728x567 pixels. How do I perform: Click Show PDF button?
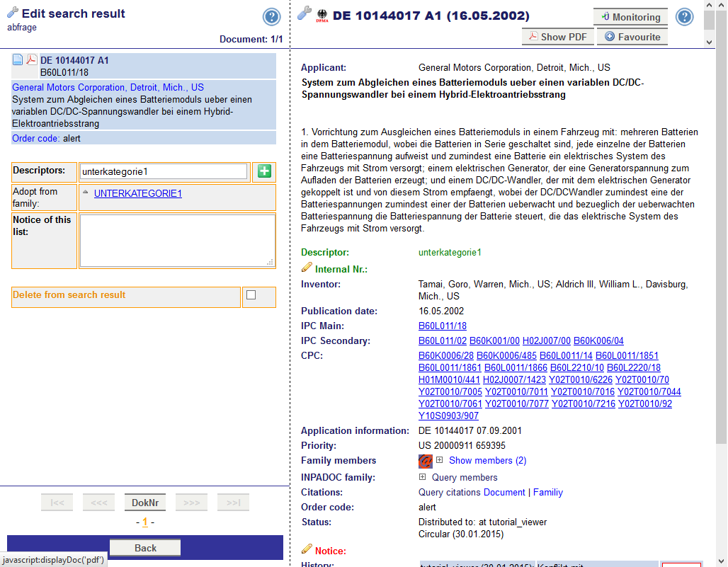click(557, 37)
